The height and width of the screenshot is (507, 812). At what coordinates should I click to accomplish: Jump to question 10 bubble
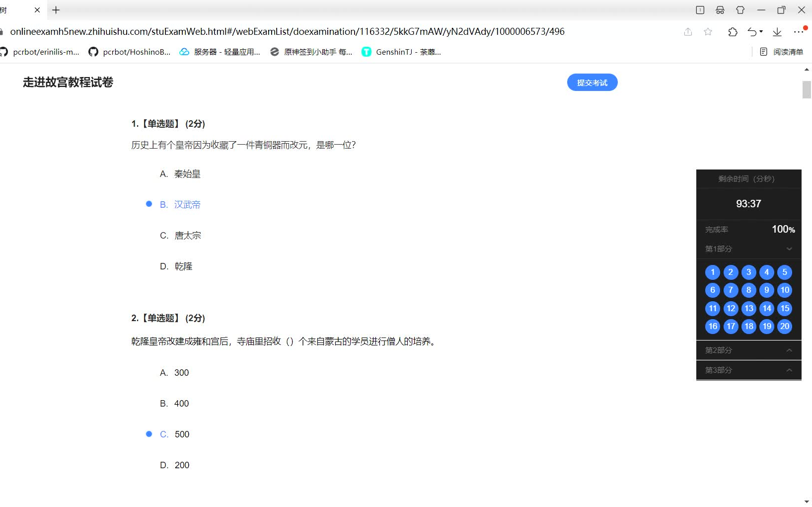[x=785, y=290]
